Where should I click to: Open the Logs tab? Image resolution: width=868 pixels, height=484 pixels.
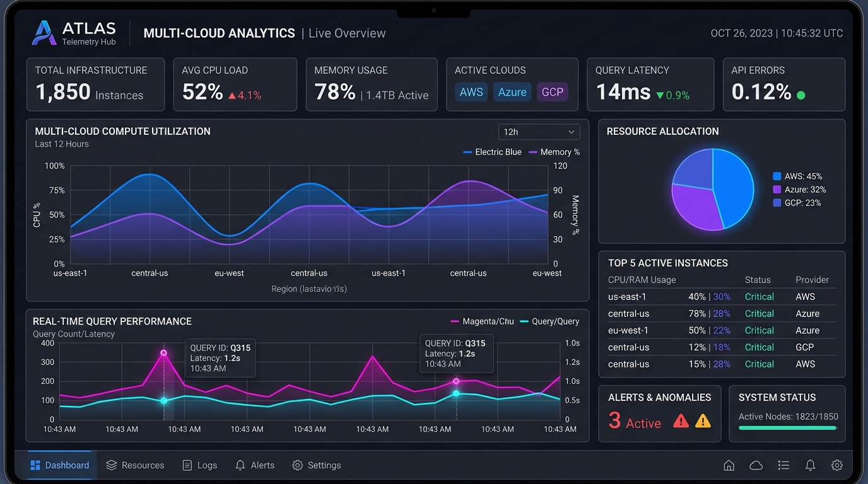pyautogui.click(x=199, y=465)
